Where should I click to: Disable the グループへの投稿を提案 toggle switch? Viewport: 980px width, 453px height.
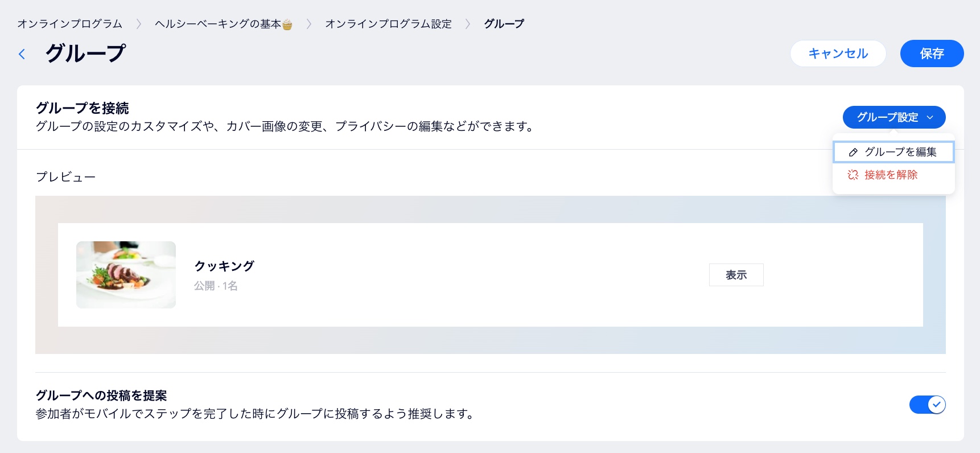coord(927,405)
